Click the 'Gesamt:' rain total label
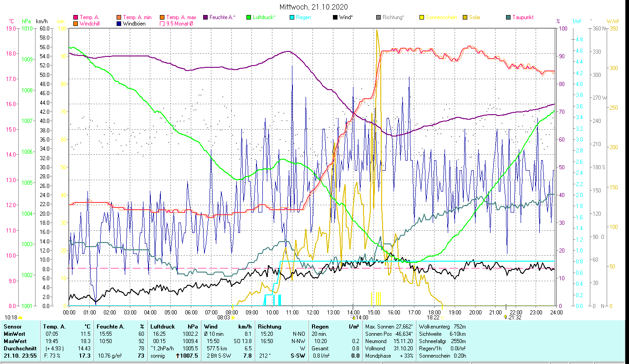 [321, 349]
